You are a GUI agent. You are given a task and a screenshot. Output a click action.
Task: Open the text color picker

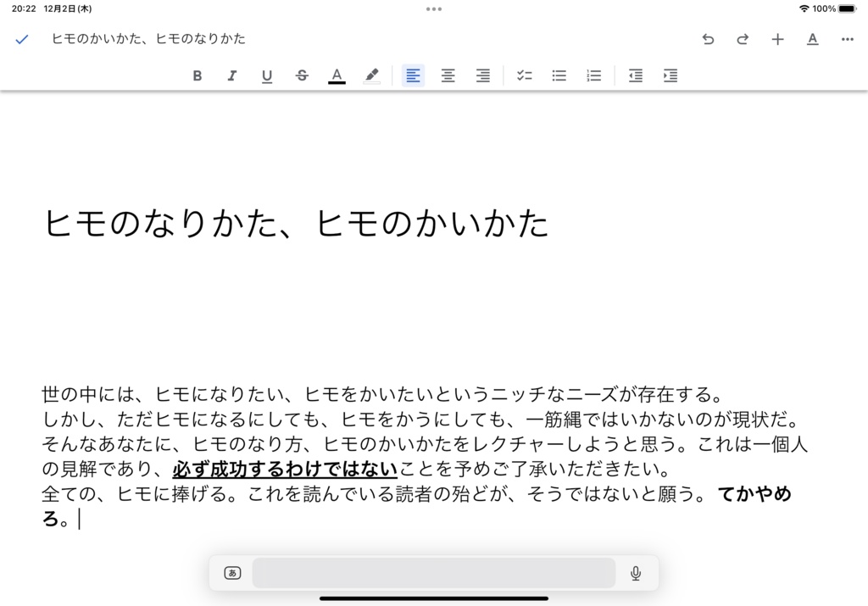(x=337, y=75)
